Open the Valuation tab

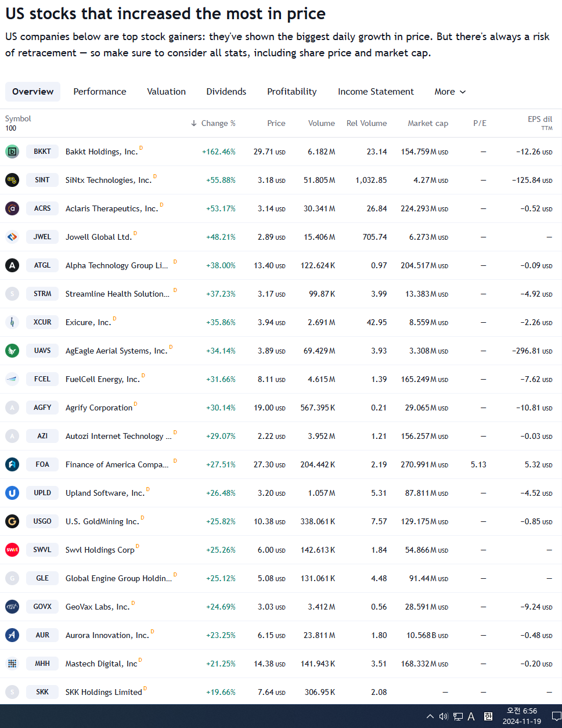pyautogui.click(x=167, y=92)
